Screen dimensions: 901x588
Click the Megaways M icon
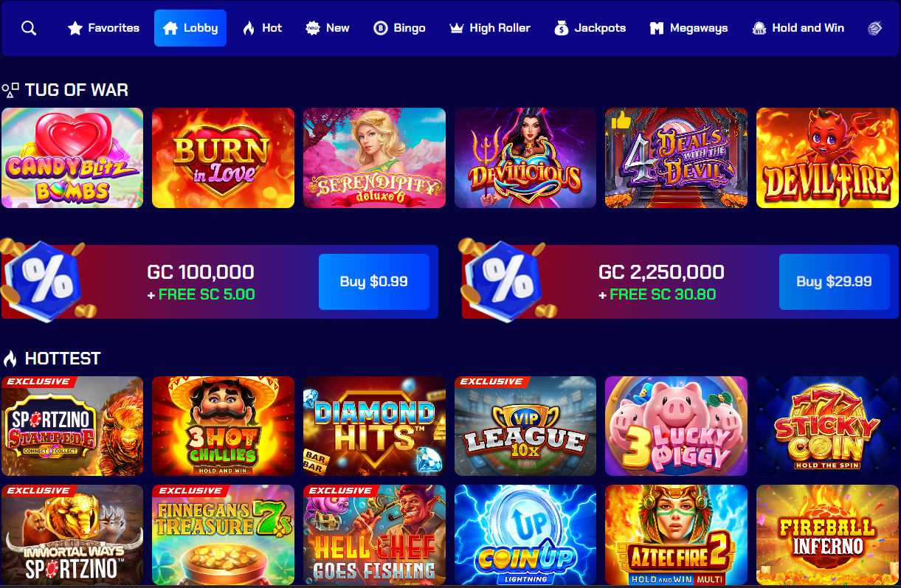(657, 28)
